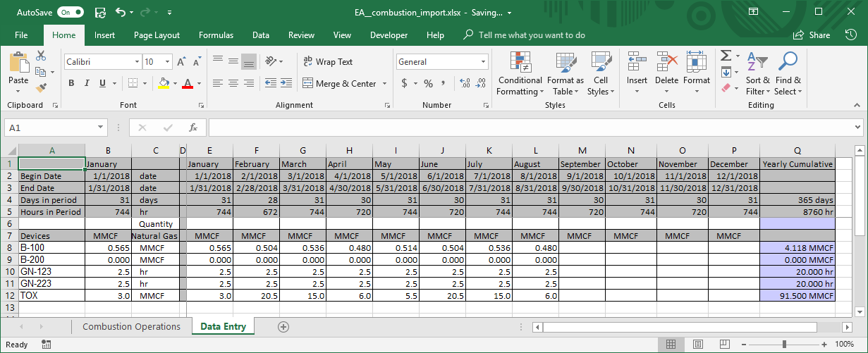Click the Format Painter brush icon
The height and width of the screenshot is (353, 868).
(41, 88)
